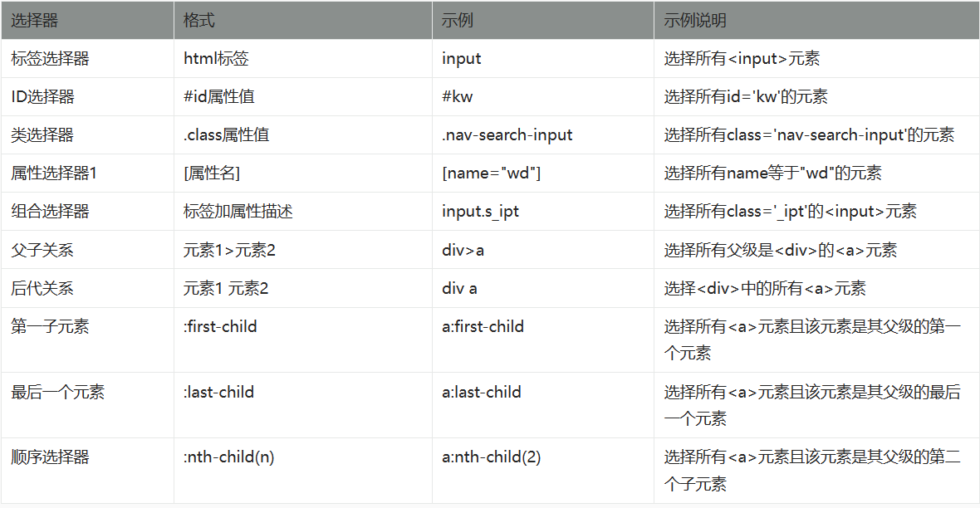The width and height of the screenshot is (980, 508).
Task: Click the 属性选择器1 row label
Action: tap(54, 173)
